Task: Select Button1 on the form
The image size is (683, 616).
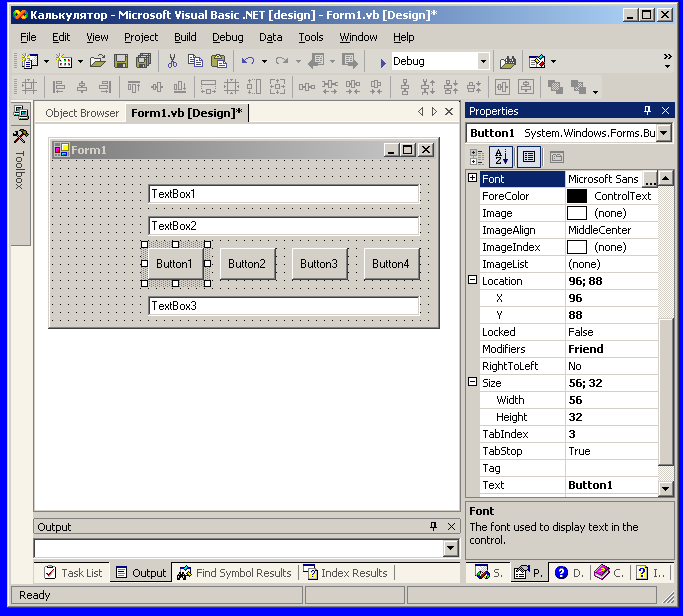Action: 176,264
